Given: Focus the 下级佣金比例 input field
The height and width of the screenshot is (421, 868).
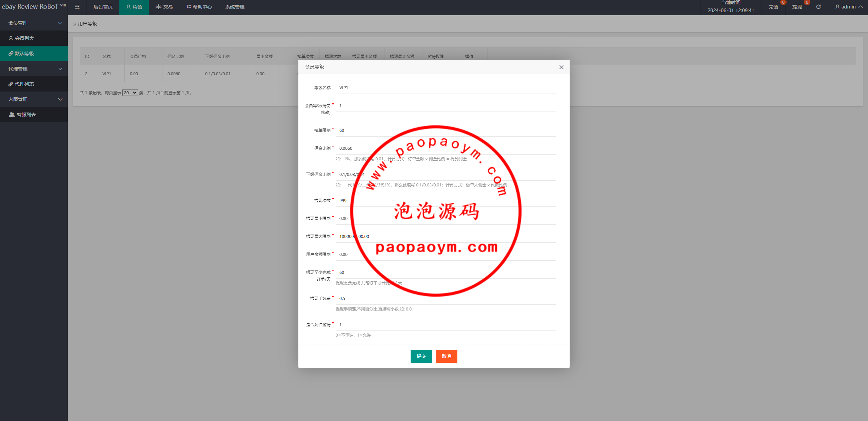Looking at the screenshot, I should pos(446,174).
